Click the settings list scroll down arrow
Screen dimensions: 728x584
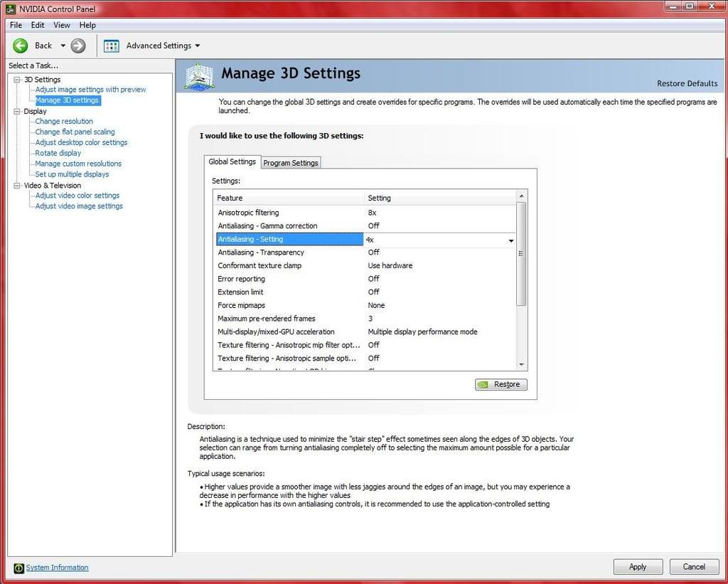pos(521,364)
